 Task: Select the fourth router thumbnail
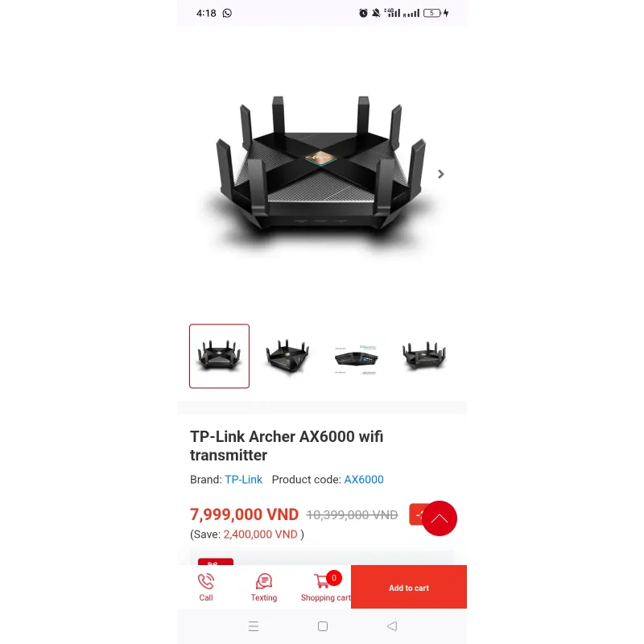click(424, 356)
